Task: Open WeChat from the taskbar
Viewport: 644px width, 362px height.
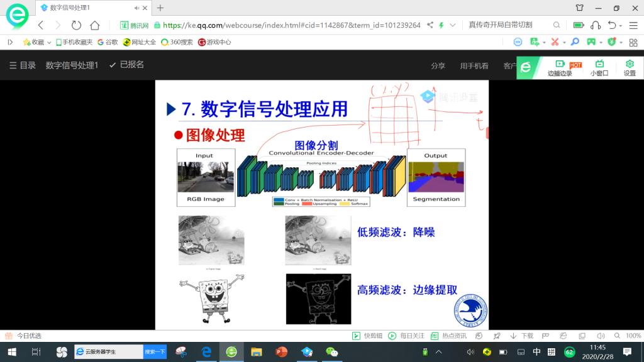Action: coord(331,352)
